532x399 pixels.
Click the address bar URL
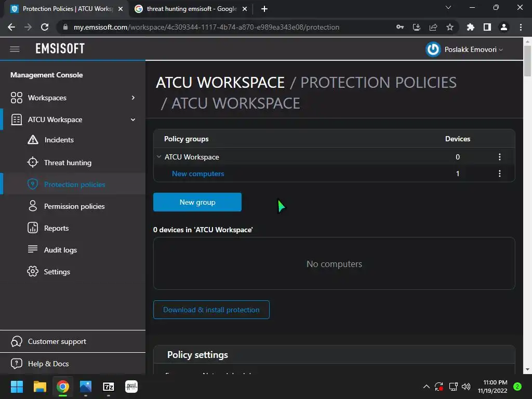point(206,27)
